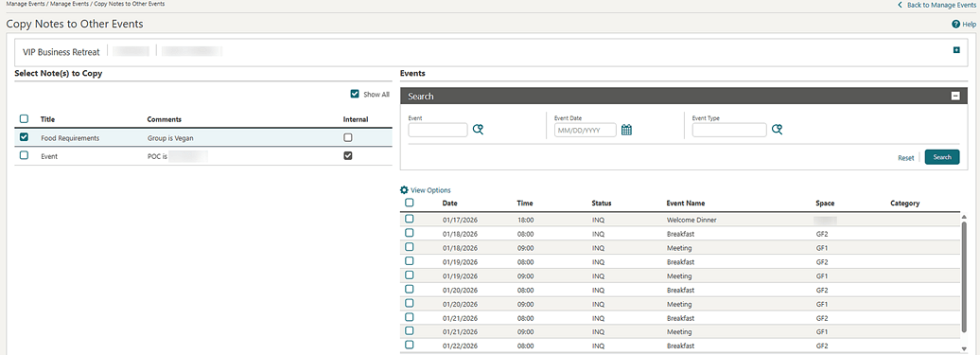Screen dimensions: 980x355
Task: Collapse the Search panel
Action: click(x=955, y=97)
